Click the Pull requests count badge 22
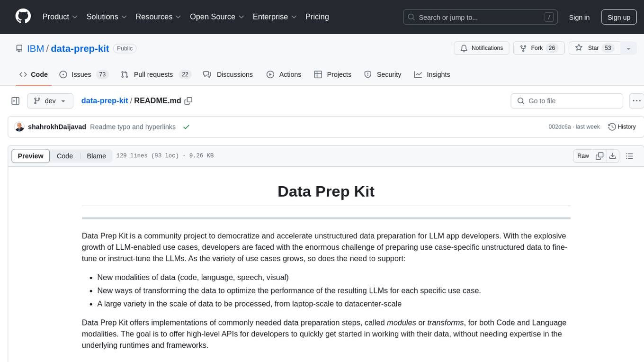The height and width of the screenshot is (362, 644). (x=185, y=74)
